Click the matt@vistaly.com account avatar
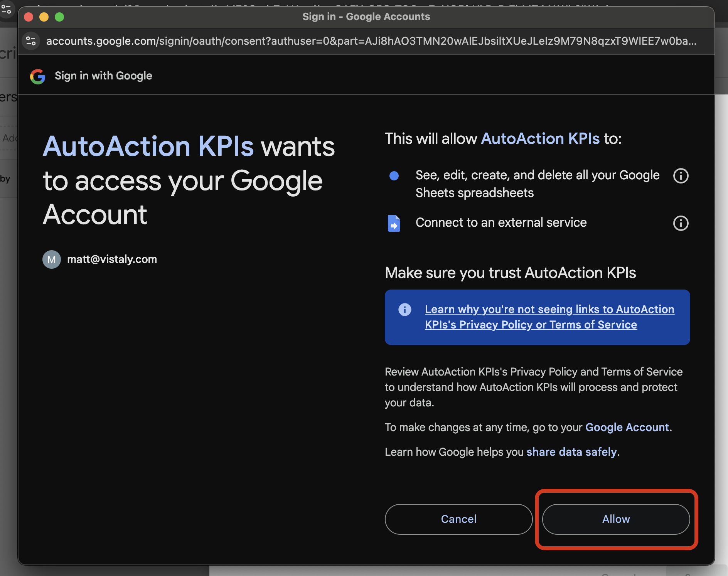 pos(52,259)
